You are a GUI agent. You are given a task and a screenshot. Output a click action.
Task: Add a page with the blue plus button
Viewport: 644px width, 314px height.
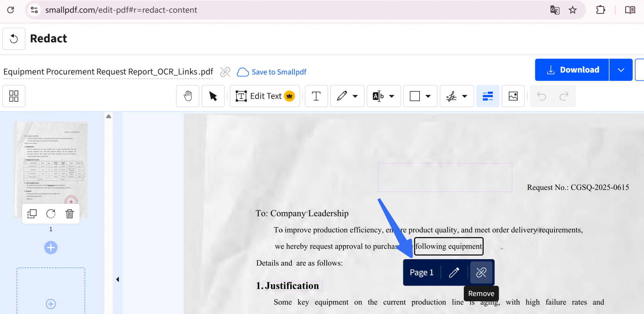point(51,248)
